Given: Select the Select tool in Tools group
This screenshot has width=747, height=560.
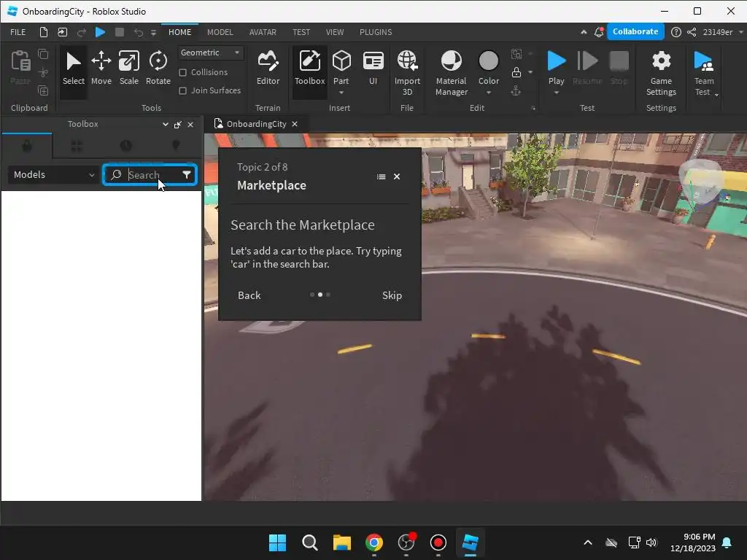Looking at the screenshot, I should point(74,69).
